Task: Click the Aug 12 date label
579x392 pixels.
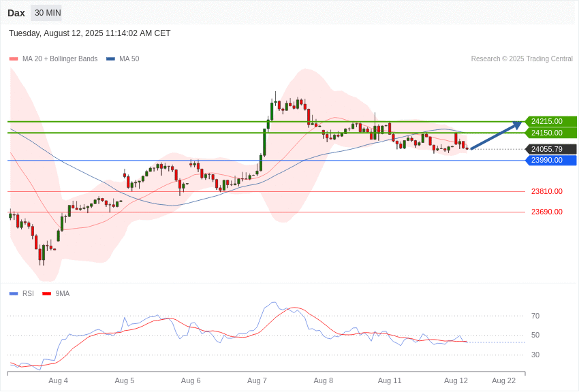Action: [x=456, y=380]
